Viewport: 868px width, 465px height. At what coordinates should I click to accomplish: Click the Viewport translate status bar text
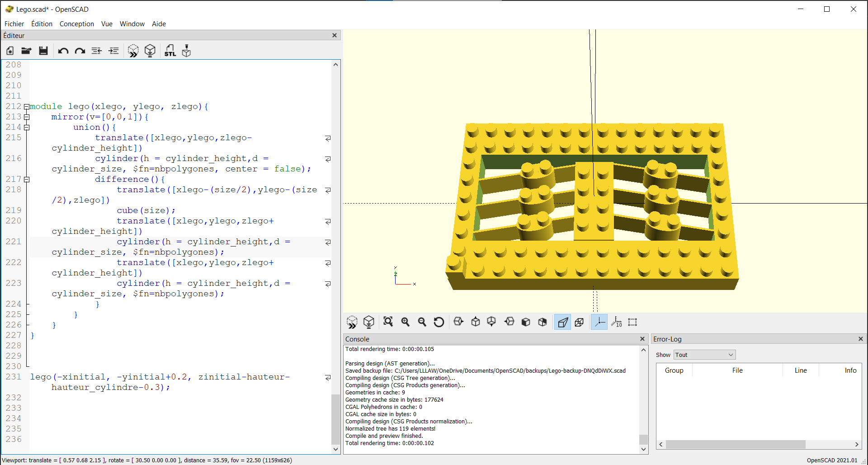point(147,460)
